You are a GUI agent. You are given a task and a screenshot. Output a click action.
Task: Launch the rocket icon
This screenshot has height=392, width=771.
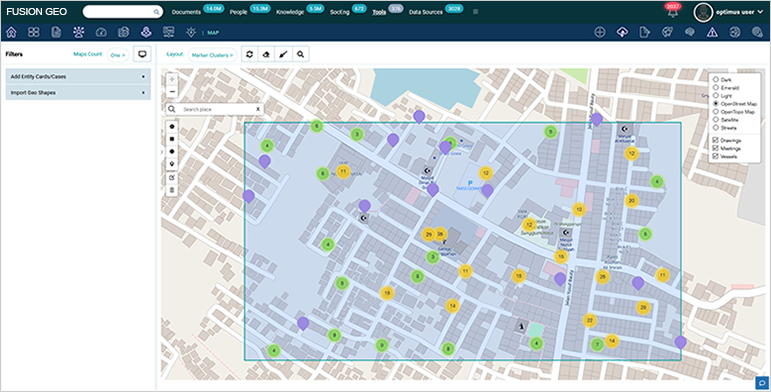coord(667,32)
